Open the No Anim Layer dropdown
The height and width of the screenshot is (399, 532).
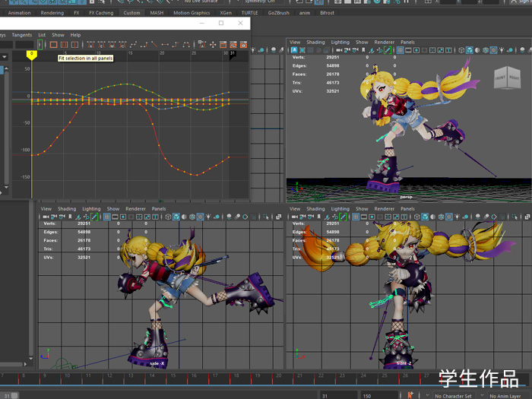tap(505, 396)
